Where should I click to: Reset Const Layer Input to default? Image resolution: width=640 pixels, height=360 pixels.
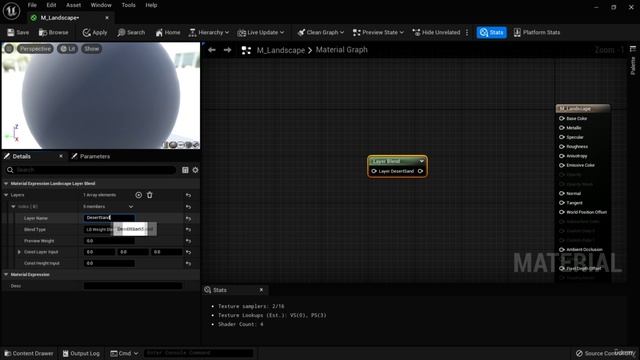(x=188, y=252)
